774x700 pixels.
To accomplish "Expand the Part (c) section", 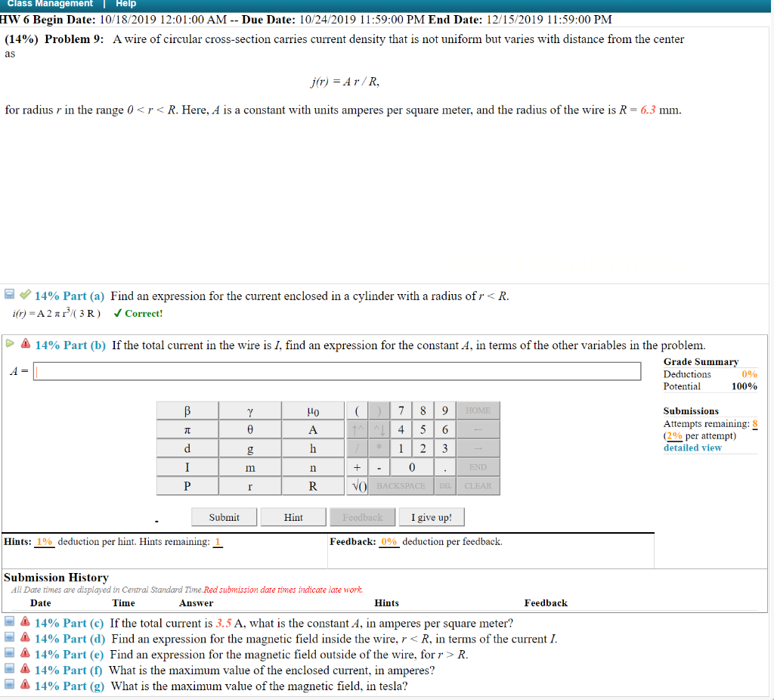I will (x=9, y=623).
